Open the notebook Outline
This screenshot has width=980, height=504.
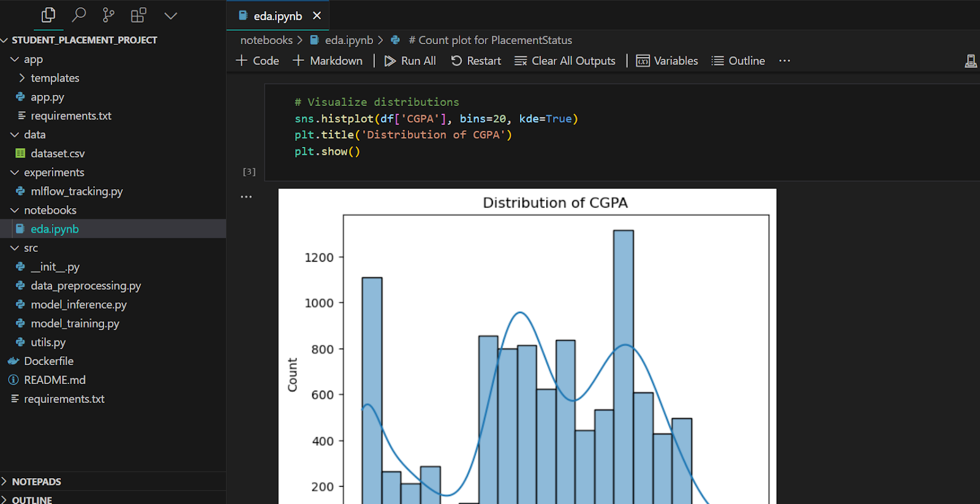click(738, 61)
